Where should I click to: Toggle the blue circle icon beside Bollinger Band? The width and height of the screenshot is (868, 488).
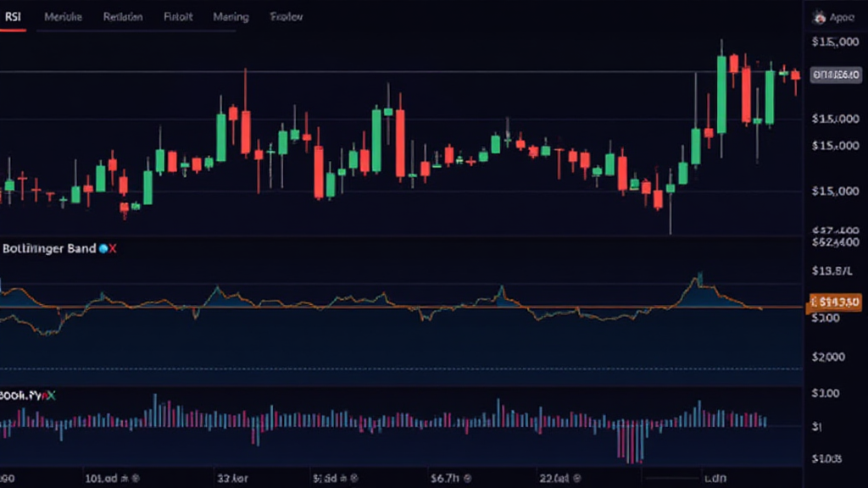click(103, 249)
